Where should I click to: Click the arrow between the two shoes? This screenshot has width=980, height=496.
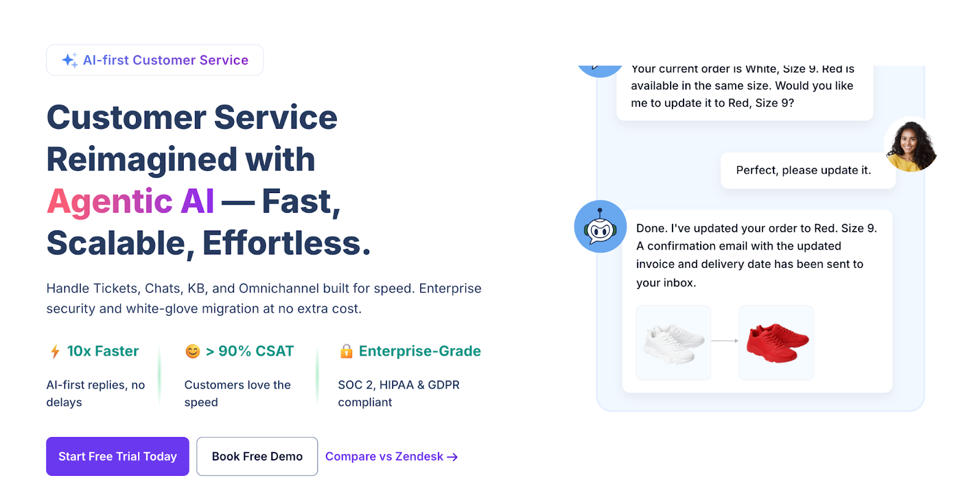725,341
